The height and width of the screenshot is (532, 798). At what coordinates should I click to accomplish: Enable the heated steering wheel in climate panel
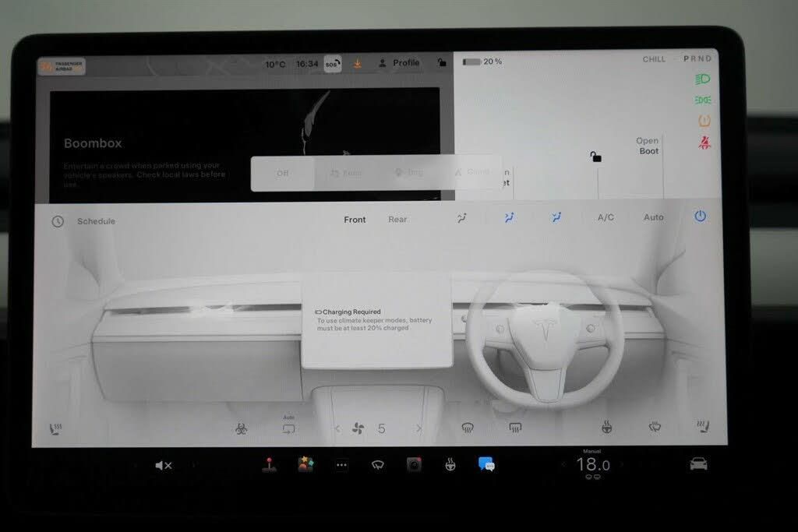click(x=606, y=427)
